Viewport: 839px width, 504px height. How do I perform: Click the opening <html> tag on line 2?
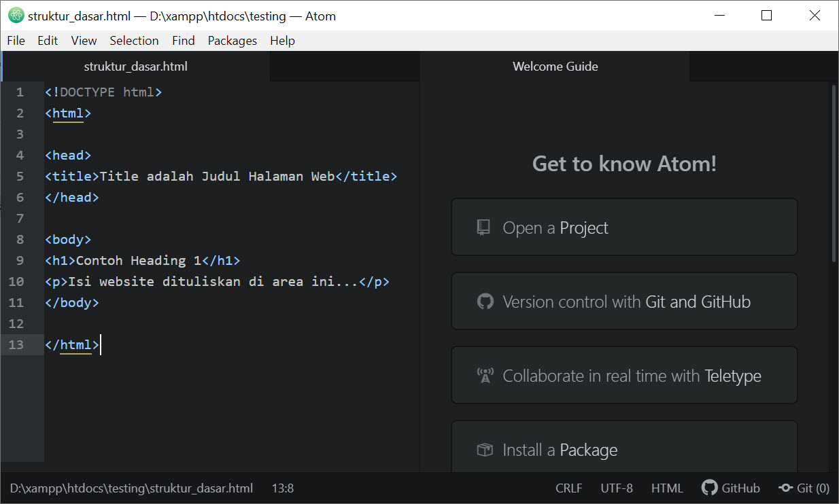[x=68, y=113]
